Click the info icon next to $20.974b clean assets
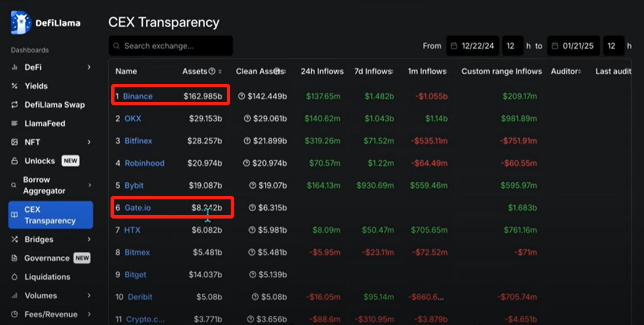 point(247,163)
